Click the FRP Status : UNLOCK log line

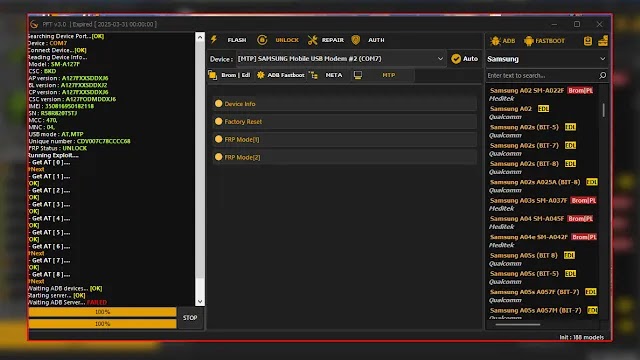[x=58, y=148]
